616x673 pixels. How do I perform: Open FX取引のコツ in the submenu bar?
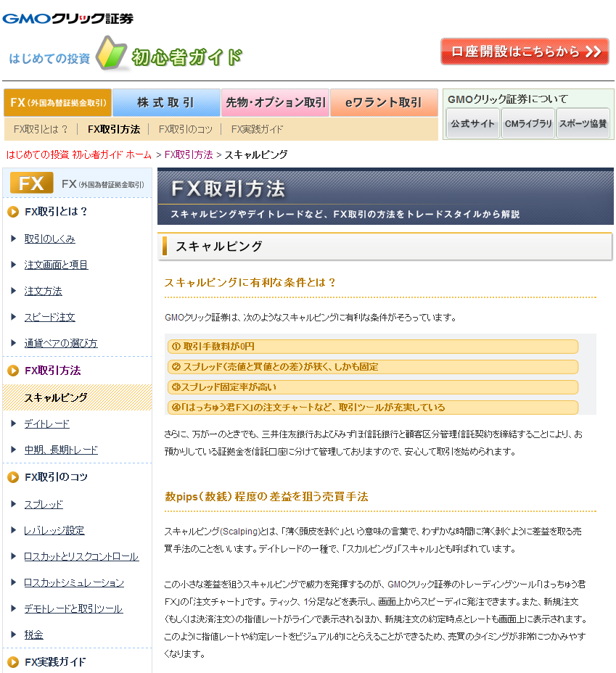(x=186, y=129)
